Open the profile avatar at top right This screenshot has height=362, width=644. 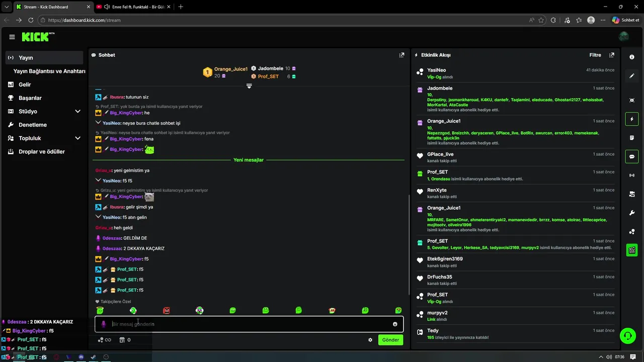(624, 37)
